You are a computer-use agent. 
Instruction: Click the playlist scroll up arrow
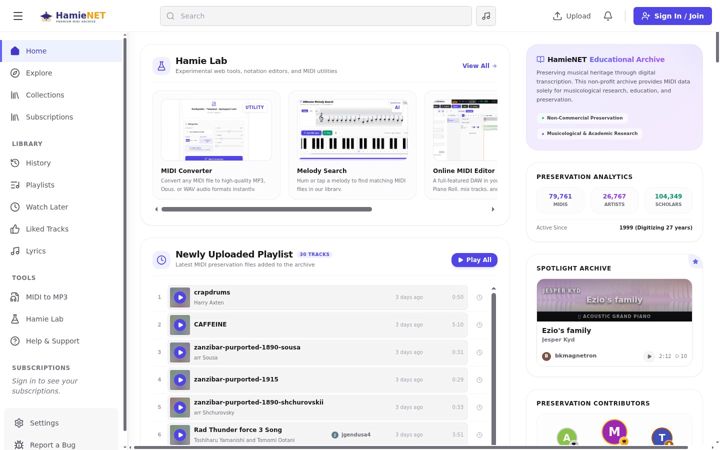[x=494, y=289]
